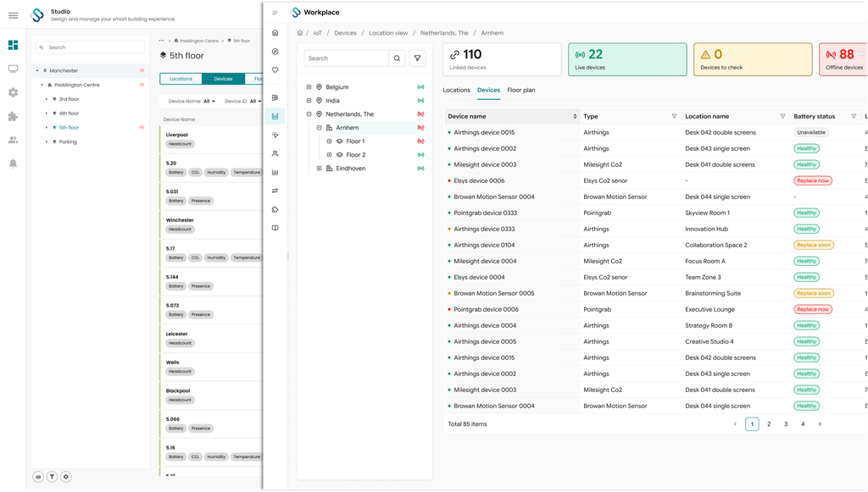Click the search magnifier button in Workplace

tap(397, 58)
